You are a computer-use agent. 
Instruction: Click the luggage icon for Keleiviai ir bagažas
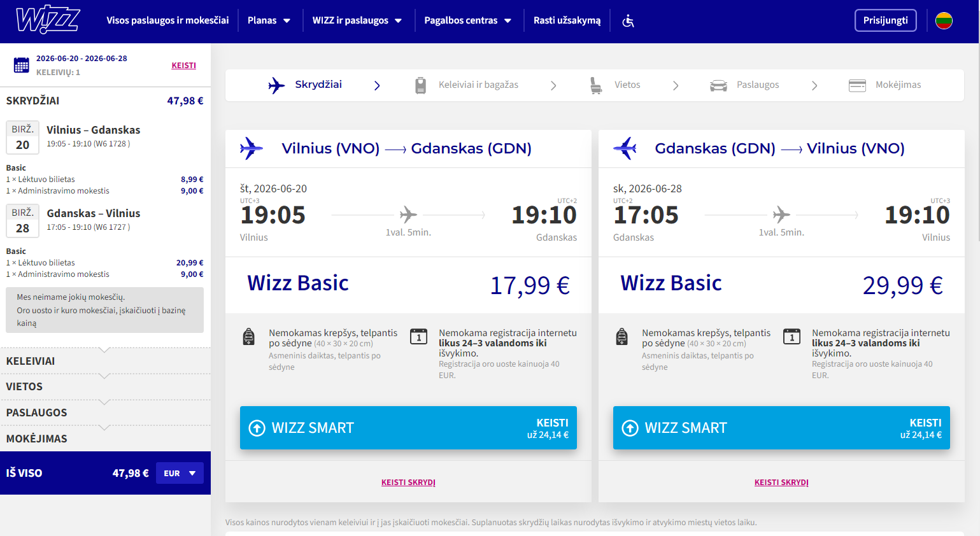pyautogui.click(x=420, y=85)
